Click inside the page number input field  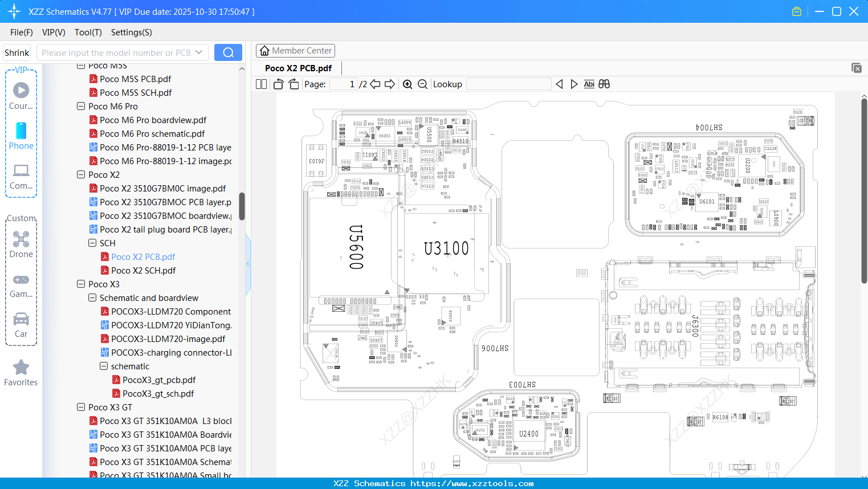[342, 84]
